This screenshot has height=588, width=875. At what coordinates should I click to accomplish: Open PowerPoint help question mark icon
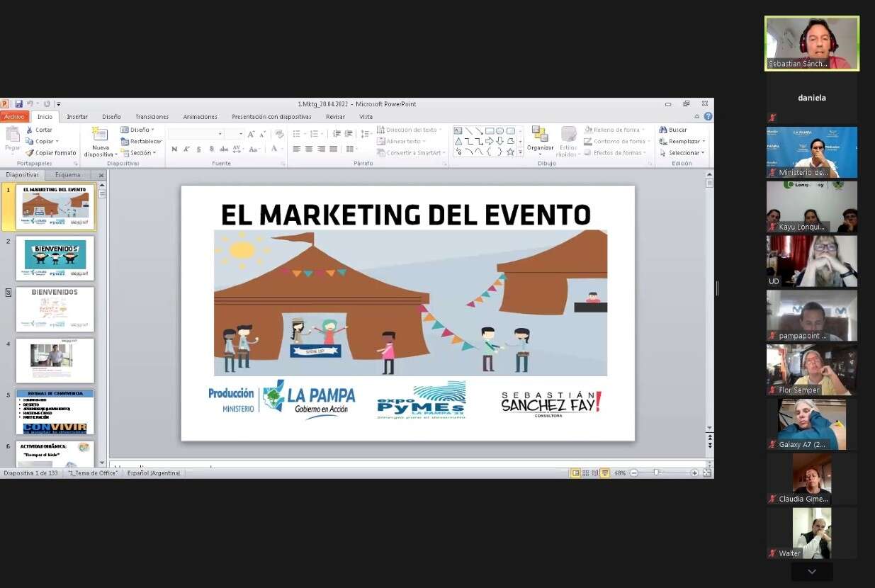[x=708, y=117]
